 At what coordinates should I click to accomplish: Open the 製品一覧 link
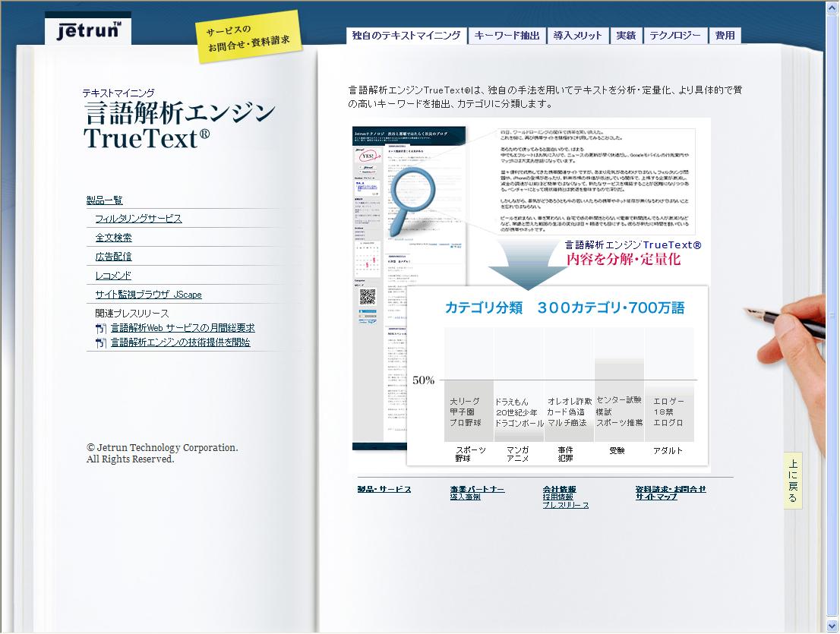[x=105, y=200]
